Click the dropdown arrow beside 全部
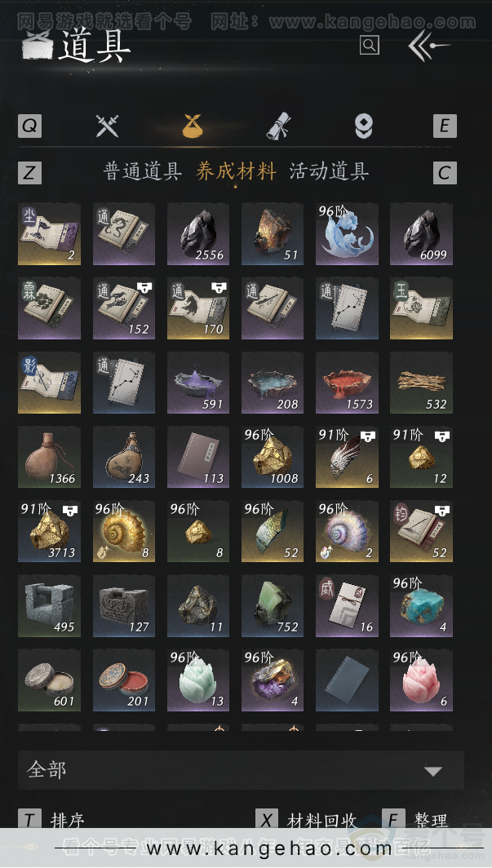Screen dimensions: 492x868 click(x=432, y=771)
